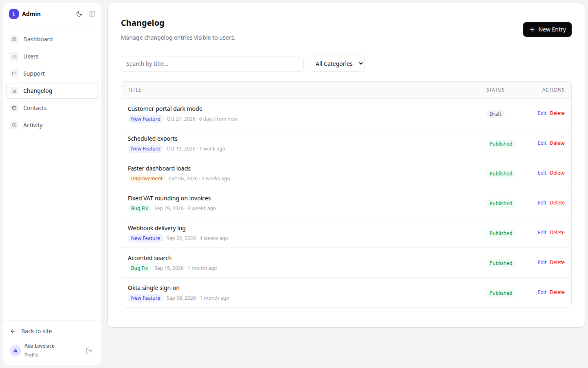Create a New Entry
Screen dimensions: 588x368
[x=547, y=29]
